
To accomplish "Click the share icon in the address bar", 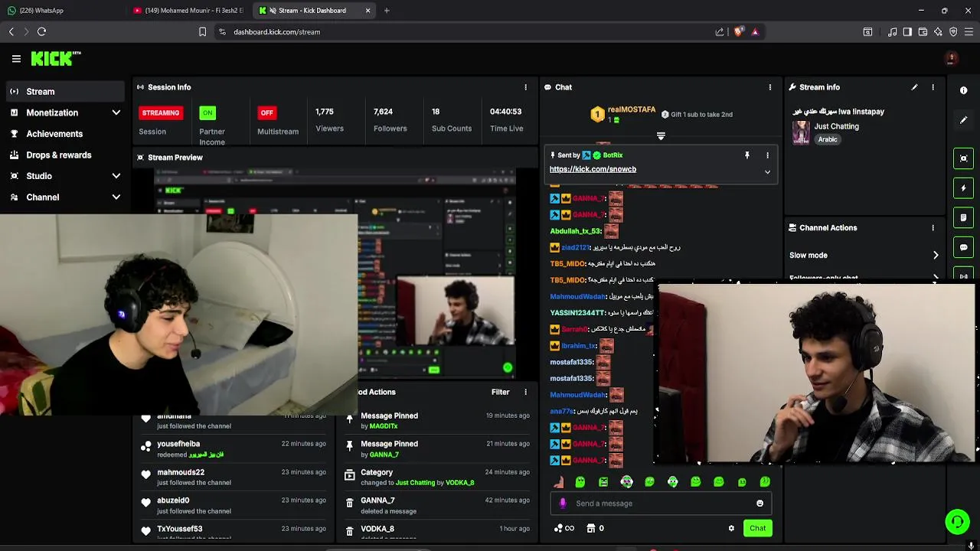I will [x=720, y=32].
